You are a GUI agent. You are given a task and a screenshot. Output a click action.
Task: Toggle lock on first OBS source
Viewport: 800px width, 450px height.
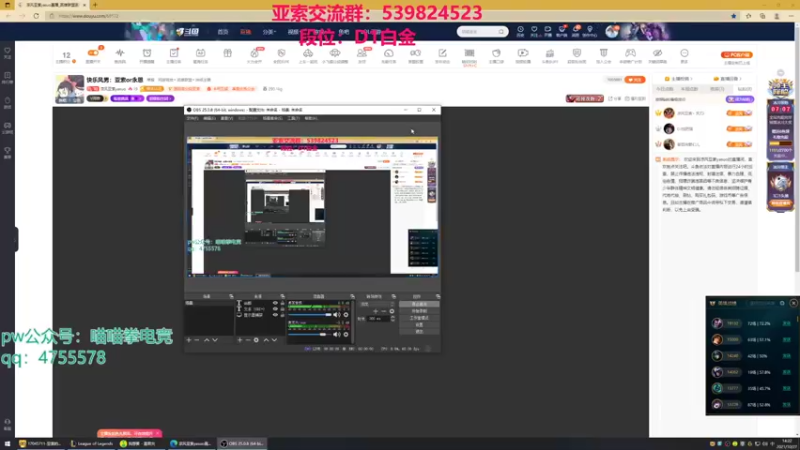coord(283,303)
